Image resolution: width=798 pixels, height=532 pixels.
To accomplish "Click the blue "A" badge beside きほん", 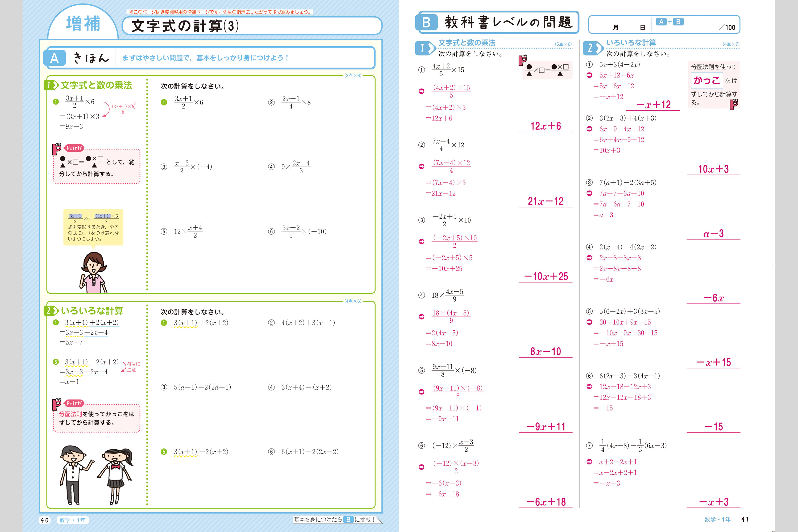I will point(55,58).
